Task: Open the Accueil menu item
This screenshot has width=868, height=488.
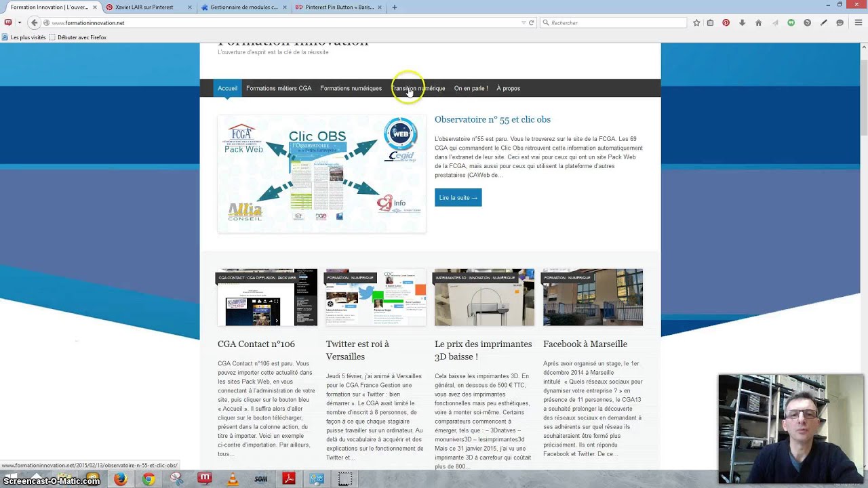Action: pyautogui.click(x=227, y=88)
